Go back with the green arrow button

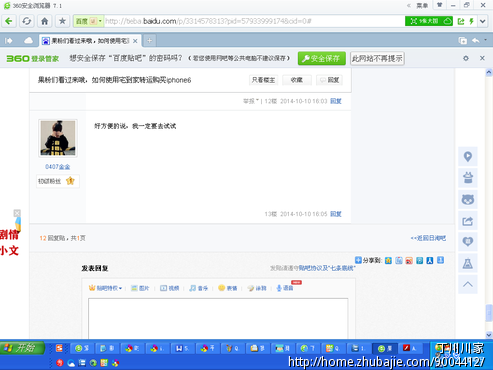9,21
